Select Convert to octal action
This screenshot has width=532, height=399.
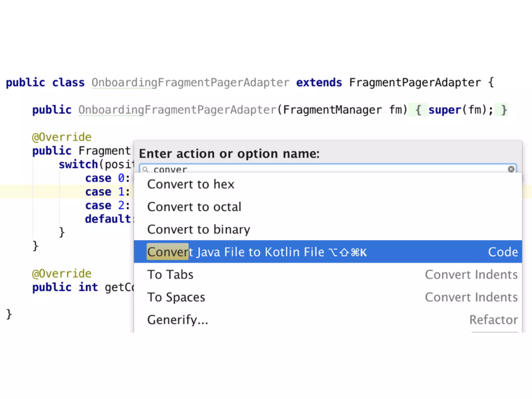coord(194,207)
